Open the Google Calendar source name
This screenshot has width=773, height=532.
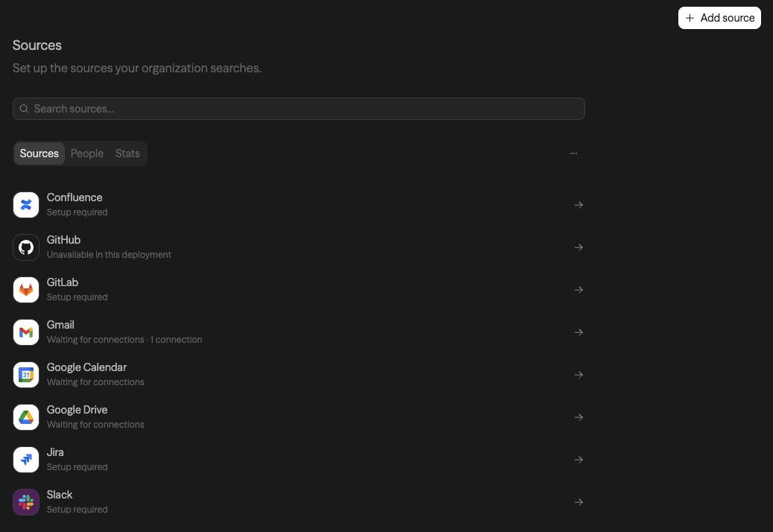(86, 367)
